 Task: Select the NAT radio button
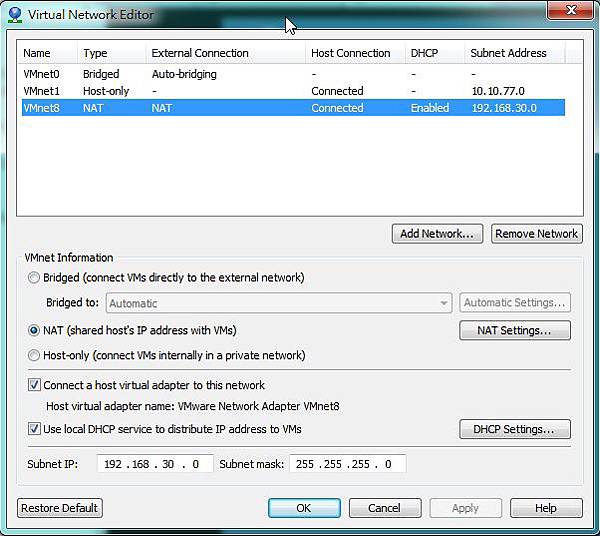pos(34,330)
